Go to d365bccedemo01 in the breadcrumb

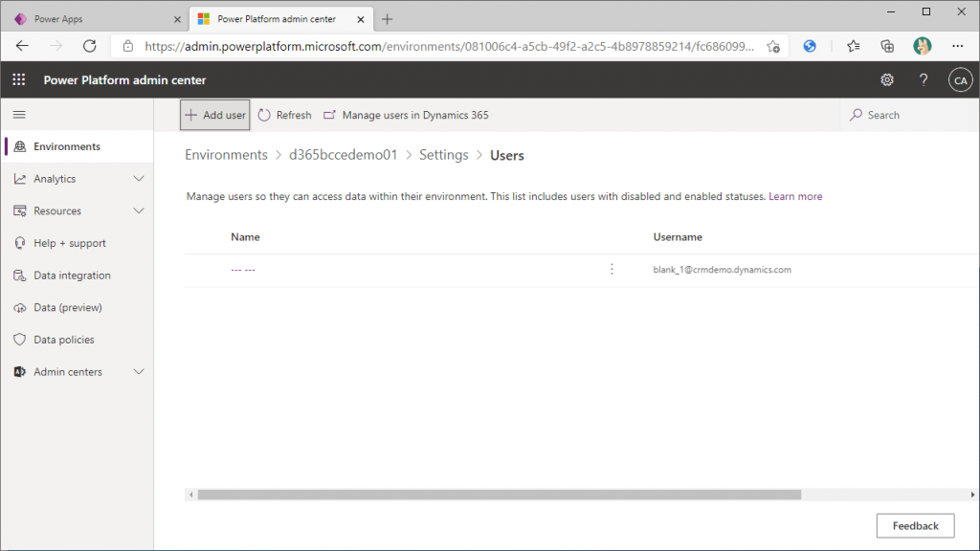[x=344, y=155]
